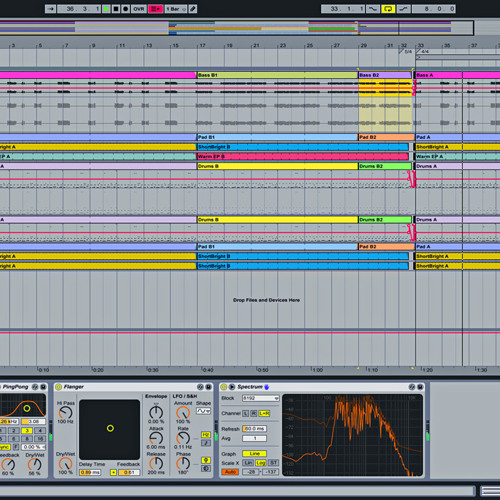
Task: Toggle Spectrum device activator power button
Action: coord(224,387)
